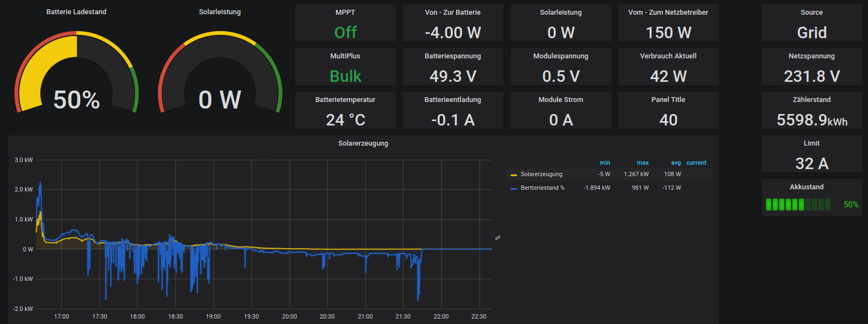Open the Akkustand panel title menu

(806, 187)
